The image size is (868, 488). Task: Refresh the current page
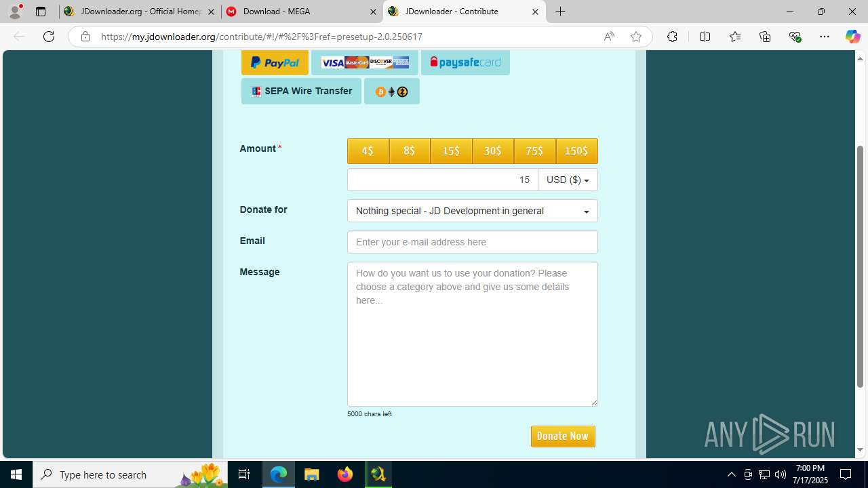[49, 37]
